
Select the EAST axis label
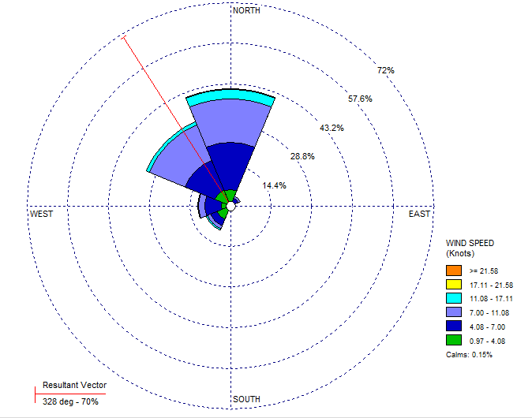pyautogui.click(x=419, y=214)
